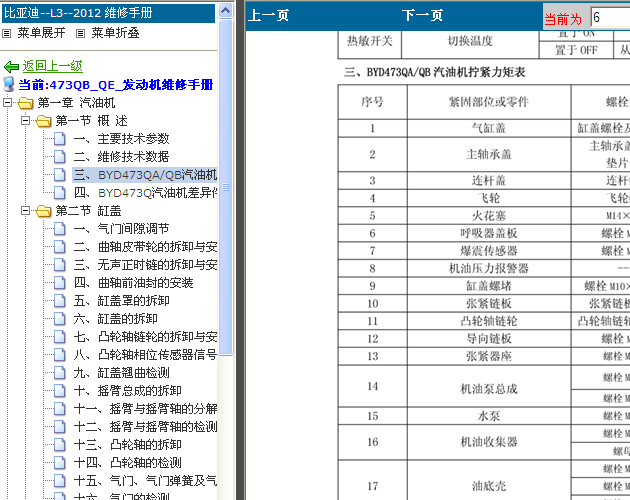The height and width of the screenshot is (500, 630).
Task: Open 六、缸盖的拆卸 tree item
Action: (x=116, y=319)
